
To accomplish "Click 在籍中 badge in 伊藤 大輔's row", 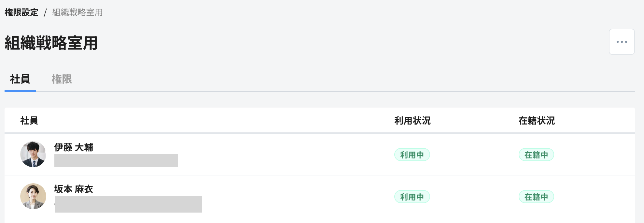I will coord(536,155).
